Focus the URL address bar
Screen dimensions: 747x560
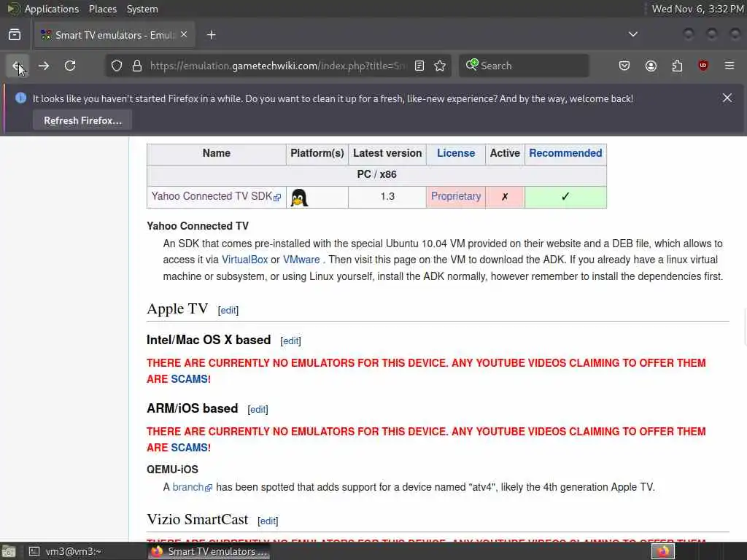(278, 66)
